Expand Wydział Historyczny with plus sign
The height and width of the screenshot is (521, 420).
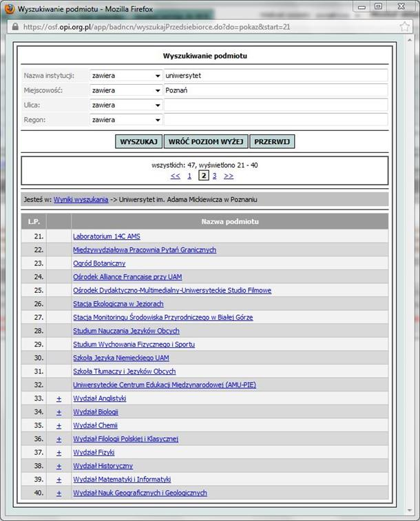click(59, 466)
